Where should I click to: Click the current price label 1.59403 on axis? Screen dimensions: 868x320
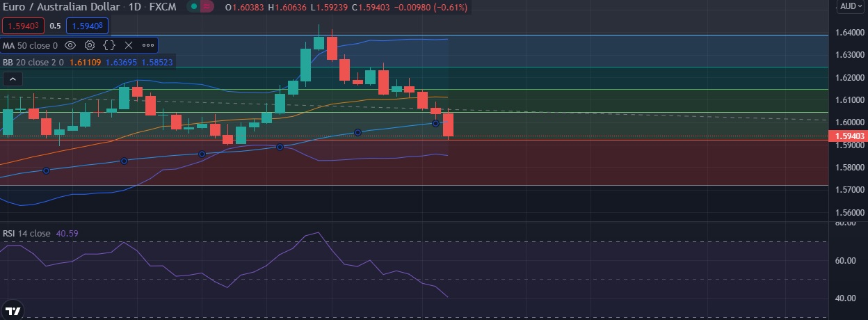pos(847,136)
